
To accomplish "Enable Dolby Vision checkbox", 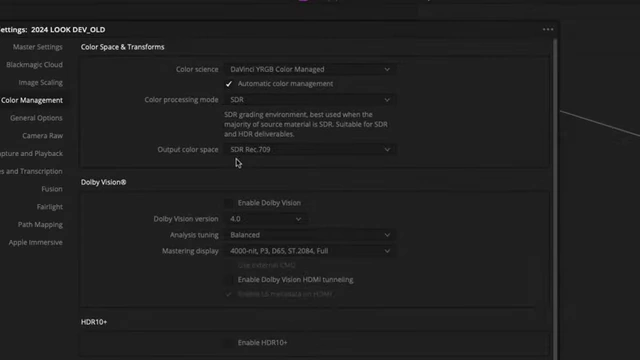I will pos(229,203).
